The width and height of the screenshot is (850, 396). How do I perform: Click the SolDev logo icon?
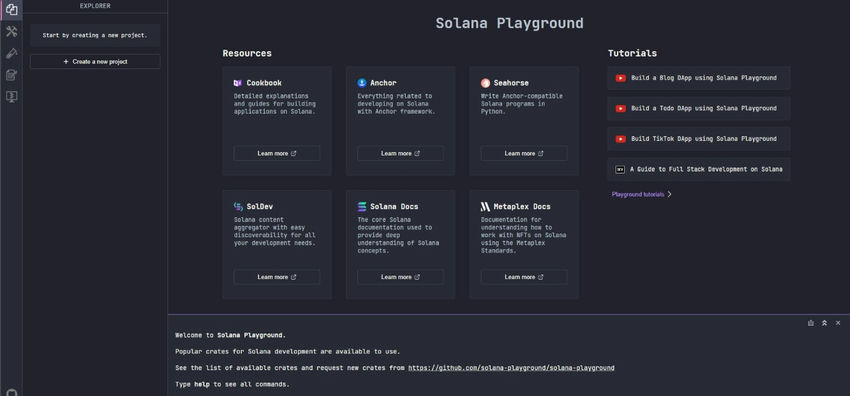(x=238, y=206)
